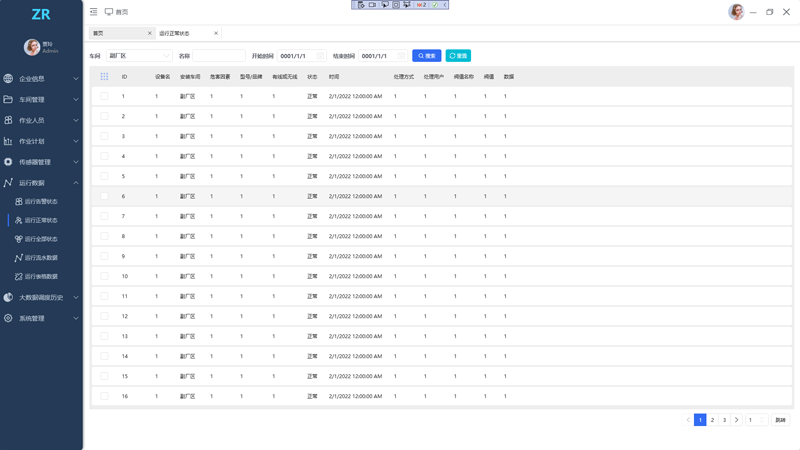Click the icon beside 运行告警状态

pyautogui.click(x=18, y=202)
